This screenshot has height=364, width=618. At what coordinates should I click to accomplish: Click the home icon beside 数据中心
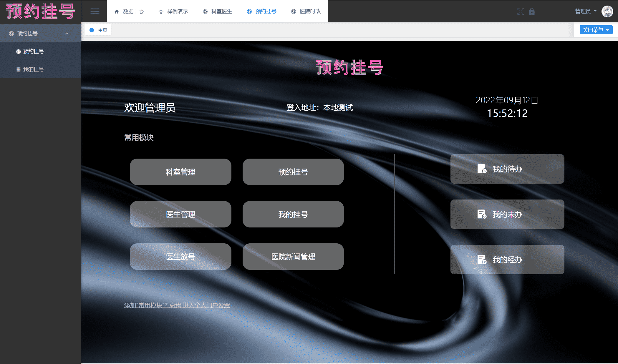[117, 11]
